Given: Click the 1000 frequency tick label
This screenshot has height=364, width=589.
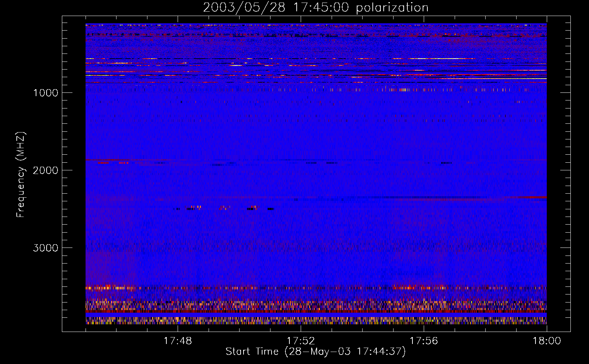Looking at the screenshot, I should click(x=46, y=92).
